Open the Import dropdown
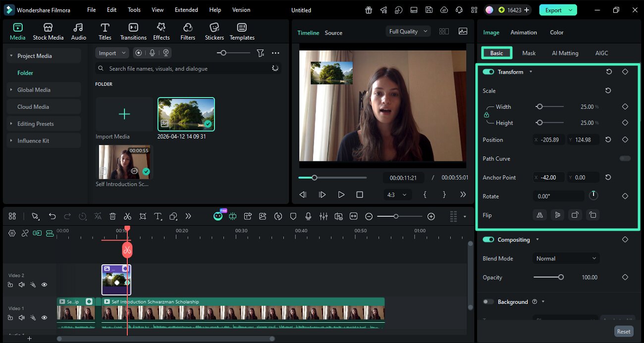 [112, 53]
